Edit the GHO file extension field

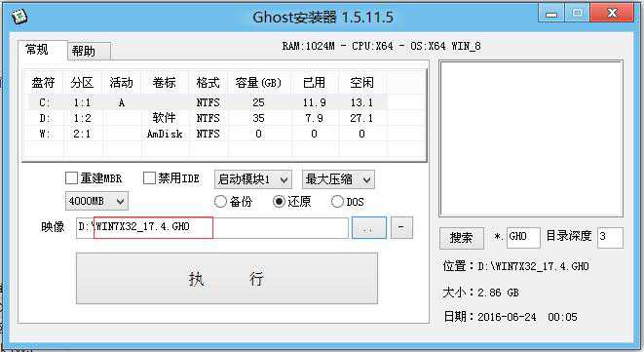click(523, 237)
